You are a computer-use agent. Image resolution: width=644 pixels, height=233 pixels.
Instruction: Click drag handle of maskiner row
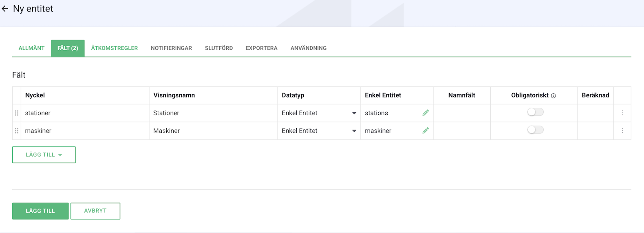[x=17, y=131]
